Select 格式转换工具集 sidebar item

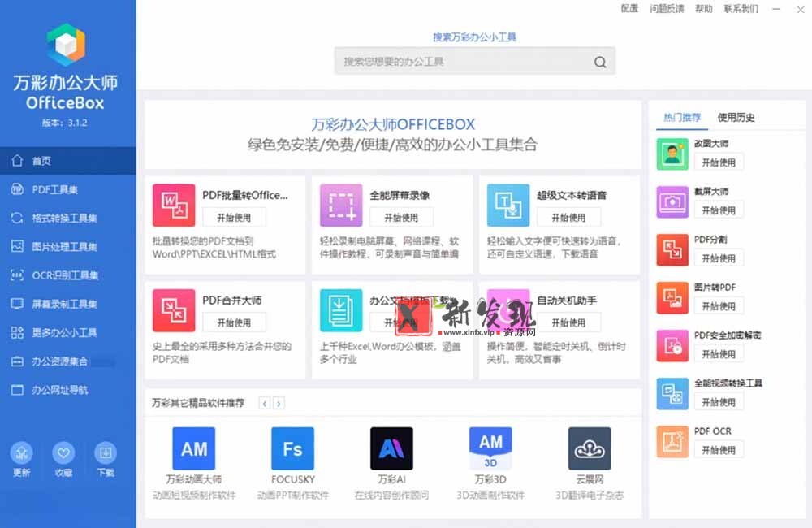(68, 219)
